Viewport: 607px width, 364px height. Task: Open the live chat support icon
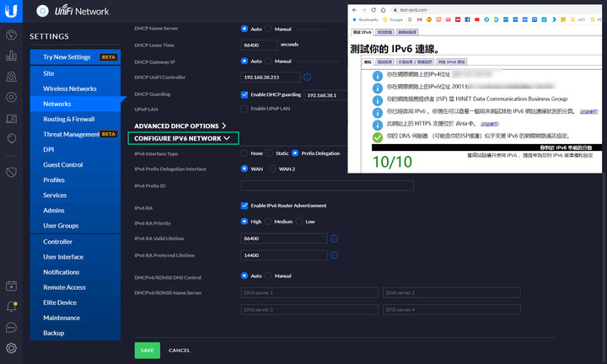click(11, 328)
